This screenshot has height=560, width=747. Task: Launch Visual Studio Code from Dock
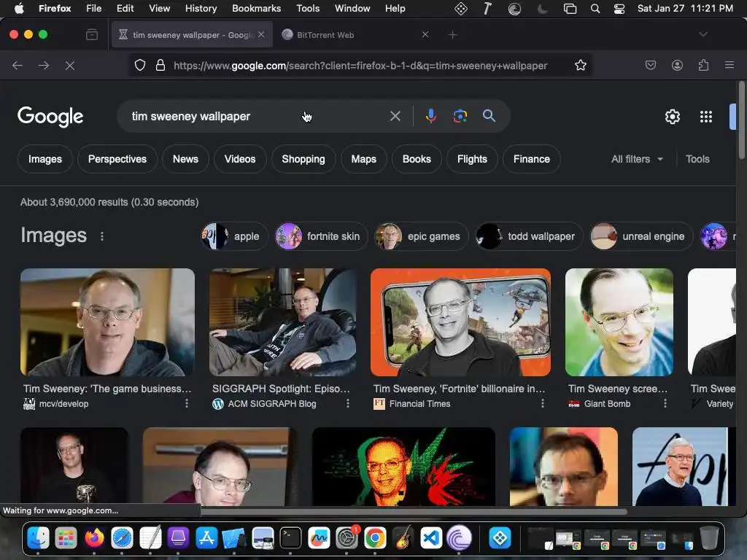(x=431, y=538)
